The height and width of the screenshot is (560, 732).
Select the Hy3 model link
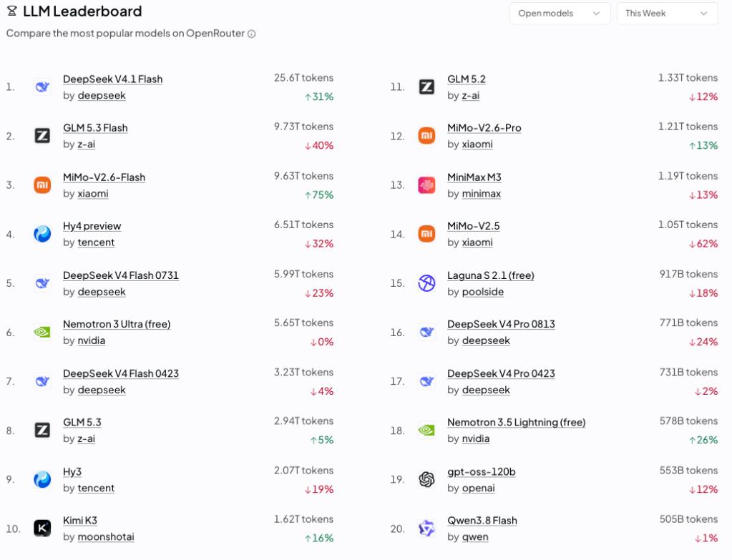click(x=72, y=472)
